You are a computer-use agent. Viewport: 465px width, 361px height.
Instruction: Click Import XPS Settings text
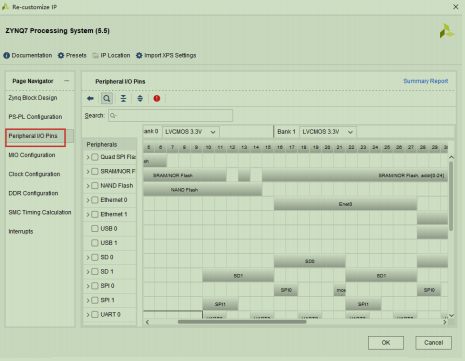[170, 55]
